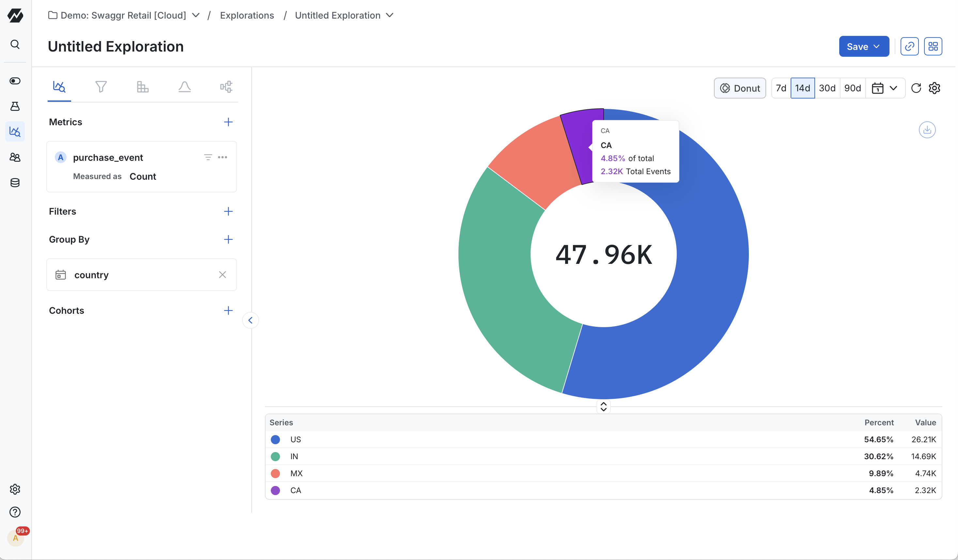Switch to the funnel analysis tab
958x560 pixels.
coord(101,87)
